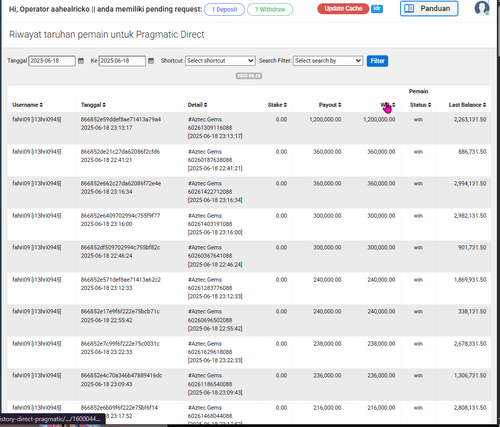
Task: Click the detail number 60261309116088
Action: tap(210, 128)
